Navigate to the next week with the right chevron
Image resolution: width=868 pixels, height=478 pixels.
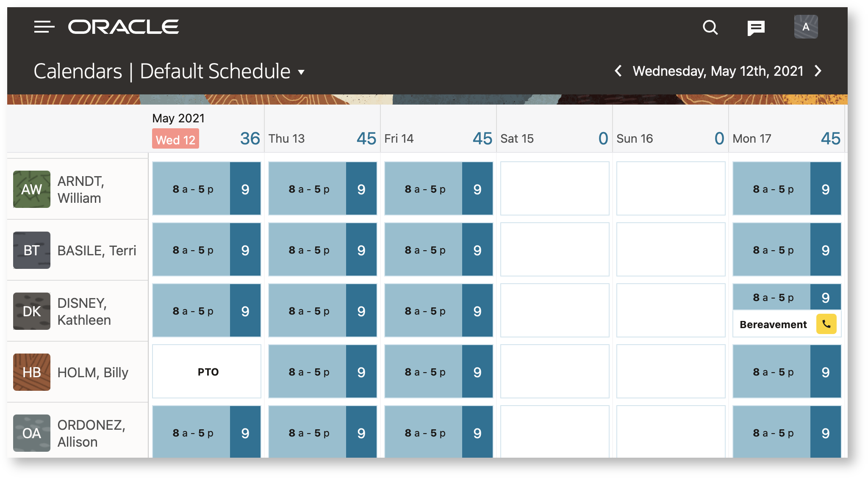818,71
